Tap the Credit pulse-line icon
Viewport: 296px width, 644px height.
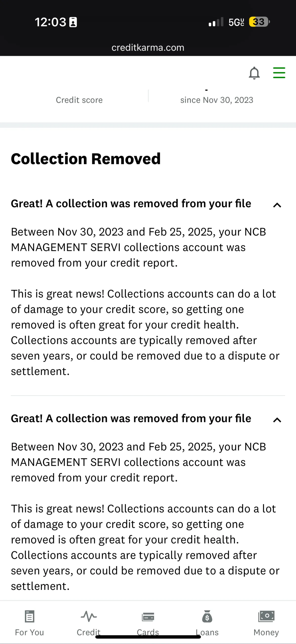coord(89,617)
